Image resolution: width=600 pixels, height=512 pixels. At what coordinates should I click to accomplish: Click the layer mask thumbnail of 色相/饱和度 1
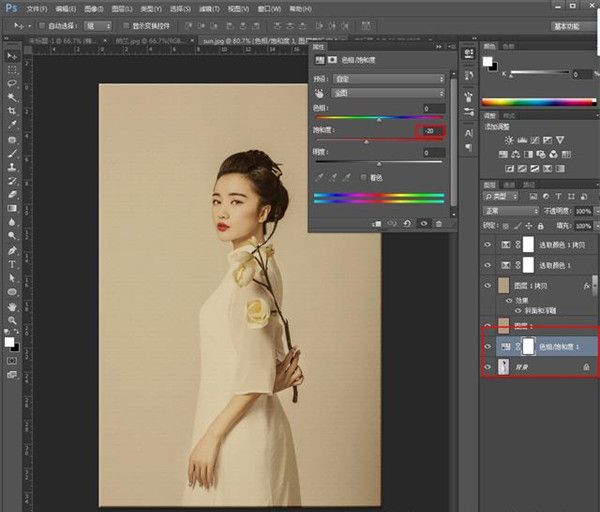click(528, 347)
